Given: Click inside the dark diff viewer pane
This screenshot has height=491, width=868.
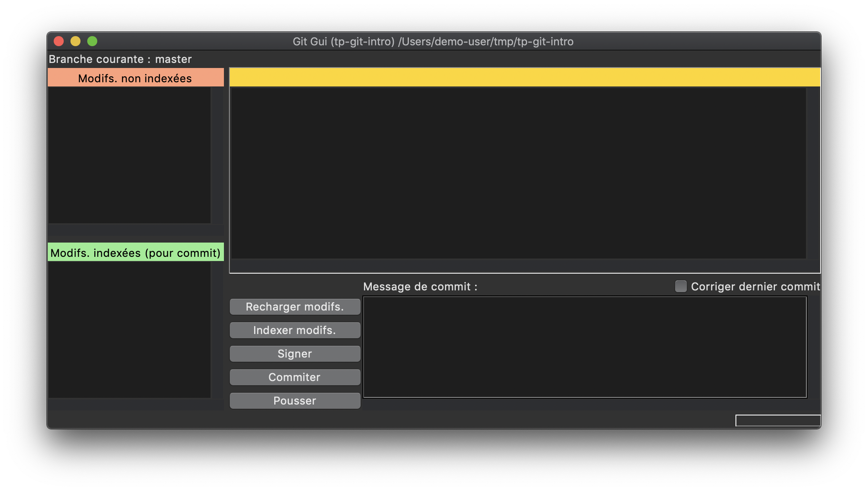Looking at the screenshot, I should coord(518,173).
